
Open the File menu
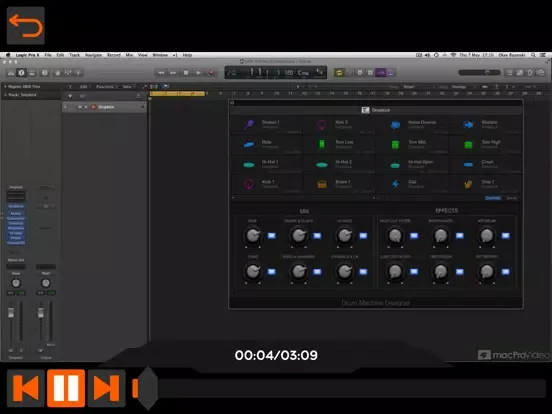(48, 55)
